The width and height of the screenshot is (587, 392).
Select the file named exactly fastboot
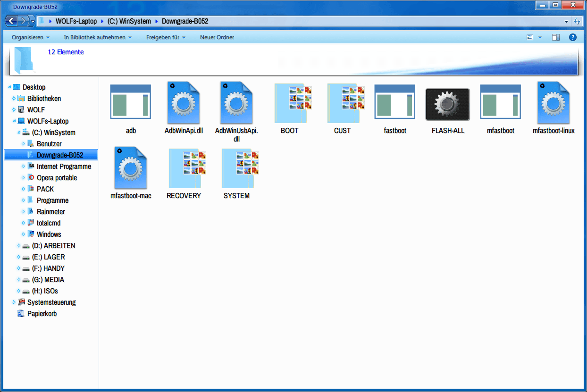coord(395,108)
